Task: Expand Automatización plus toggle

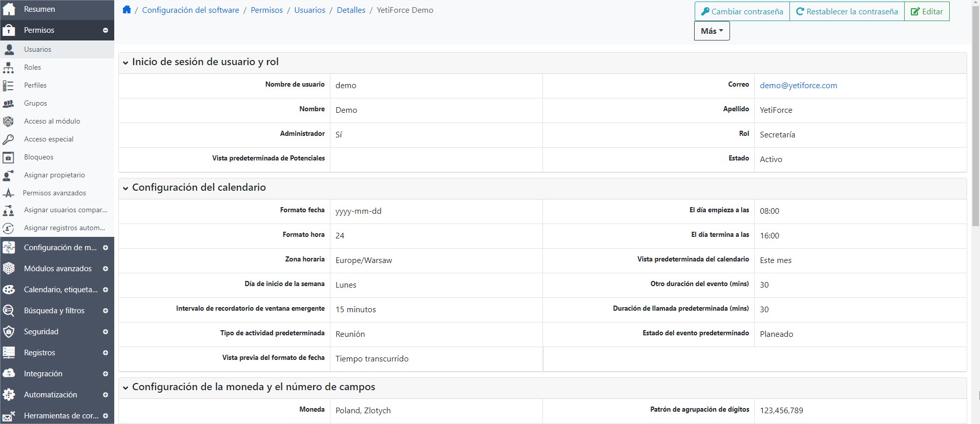Action: point(106,395)
